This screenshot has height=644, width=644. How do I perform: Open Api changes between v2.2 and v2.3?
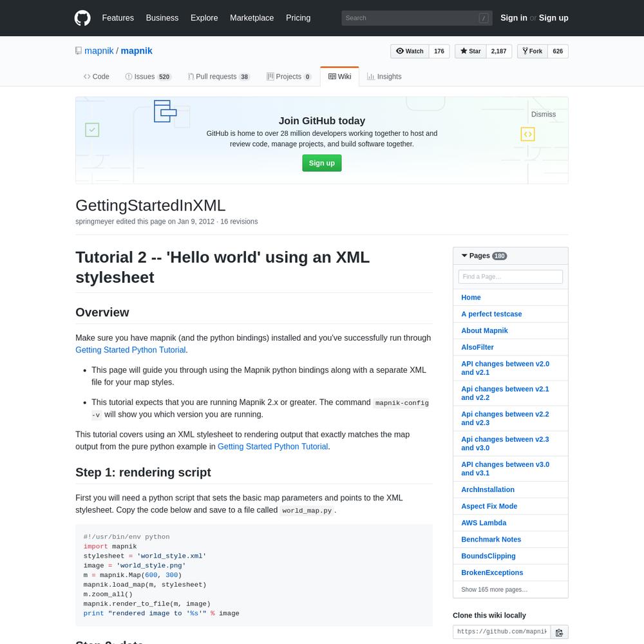tap(505, 419)
